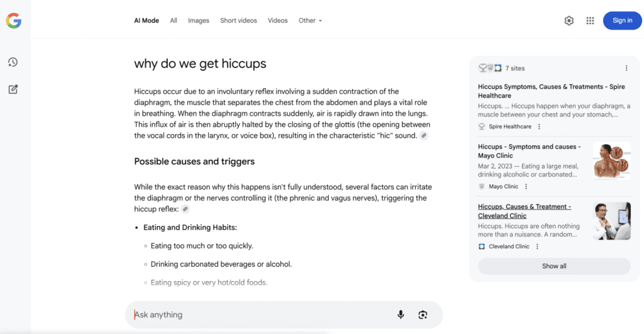This screenshot has width=644, height=334.
Task: Open link icon after "hic" sound sentence
Action: click(x=424, y=136)
